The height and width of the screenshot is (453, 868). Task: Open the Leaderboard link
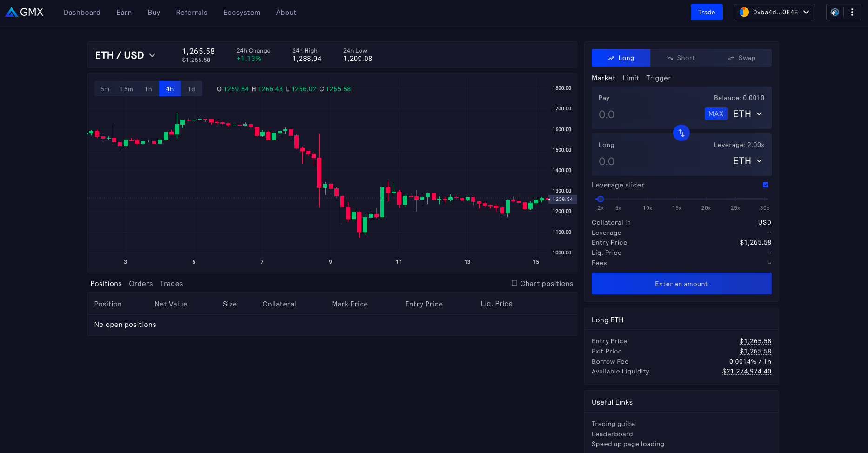(612, 434)
